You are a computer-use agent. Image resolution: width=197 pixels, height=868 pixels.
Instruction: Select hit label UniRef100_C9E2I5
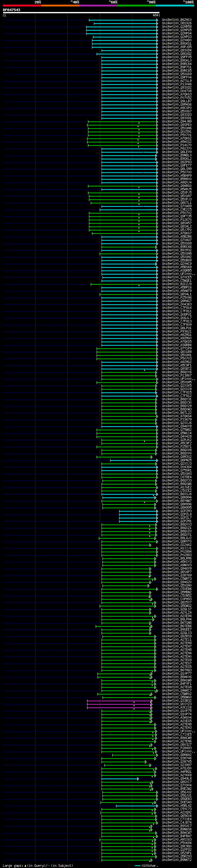point(177,210)
